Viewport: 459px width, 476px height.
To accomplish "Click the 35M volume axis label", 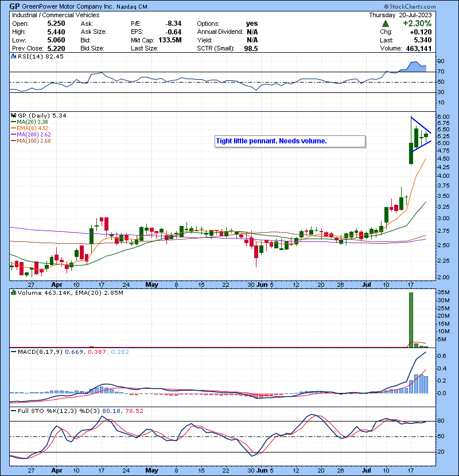I will tap(444, 292).
